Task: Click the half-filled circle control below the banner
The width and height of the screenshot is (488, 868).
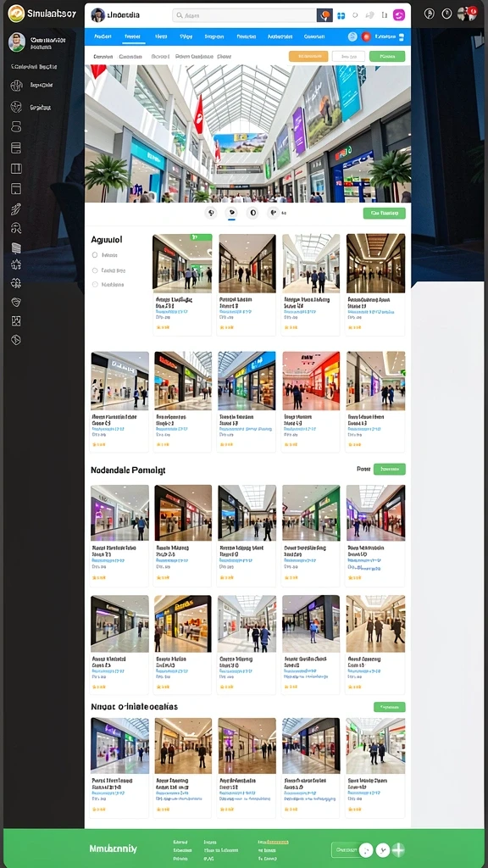Action: point(252,213)
